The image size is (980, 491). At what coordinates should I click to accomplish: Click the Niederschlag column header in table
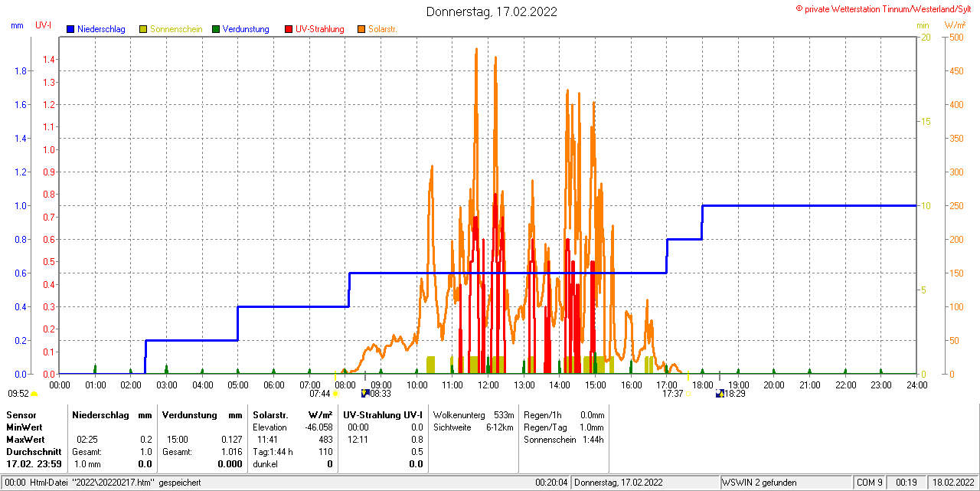click(100, 414)
